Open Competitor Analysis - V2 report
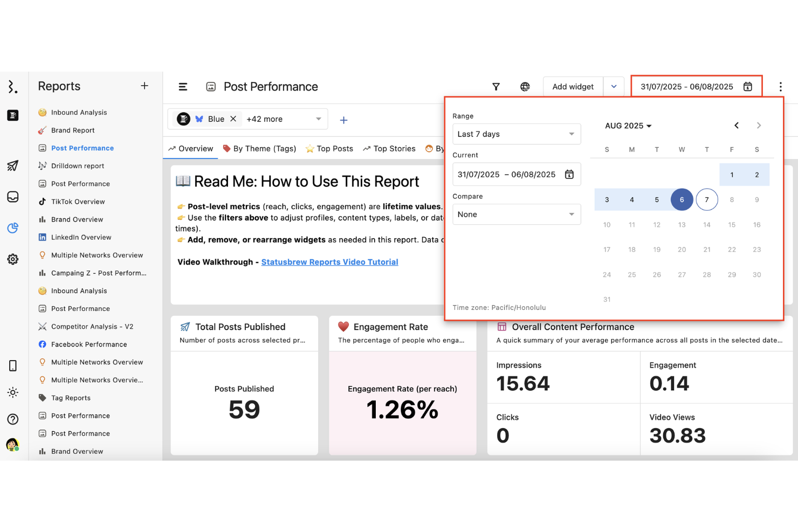Image resolution: width=798 pixels, height=532 pixels. (x=92, y=327)
